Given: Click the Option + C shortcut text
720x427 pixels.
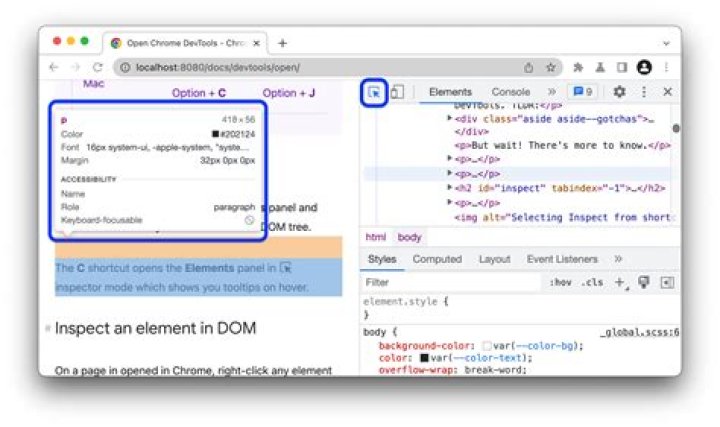Looking at the screenshot, I should 198,93.
